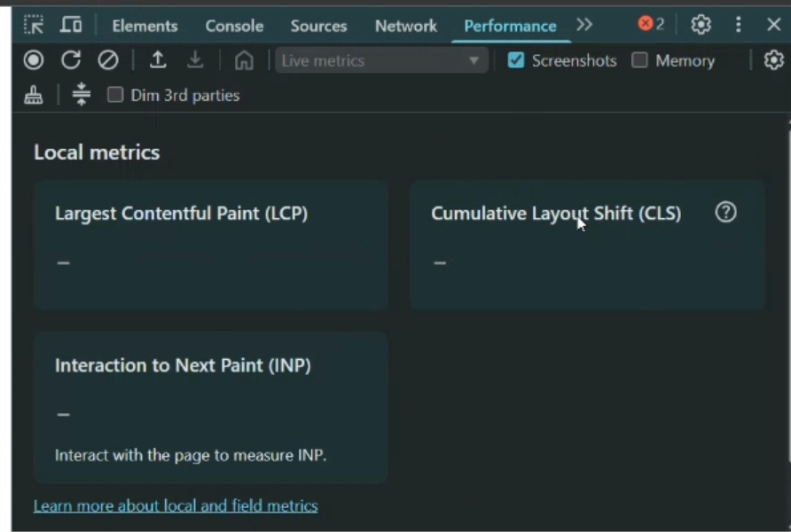Viewport: 791px width, 532px height.
Task: Switch to the Console tab
Action: pos(234,26)
